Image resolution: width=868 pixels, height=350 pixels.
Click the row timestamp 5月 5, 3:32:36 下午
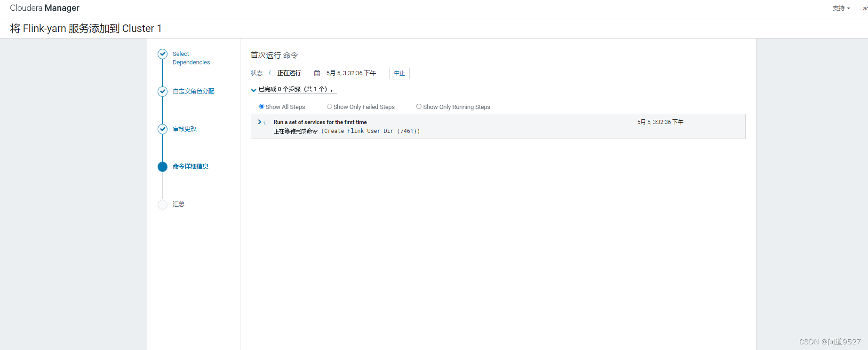click(660, 122)
